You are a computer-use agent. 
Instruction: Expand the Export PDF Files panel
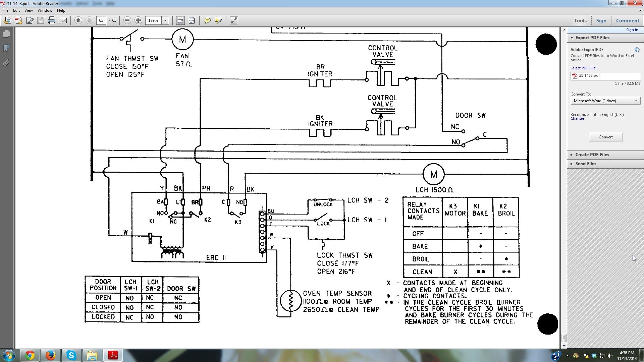coord(592,38)
